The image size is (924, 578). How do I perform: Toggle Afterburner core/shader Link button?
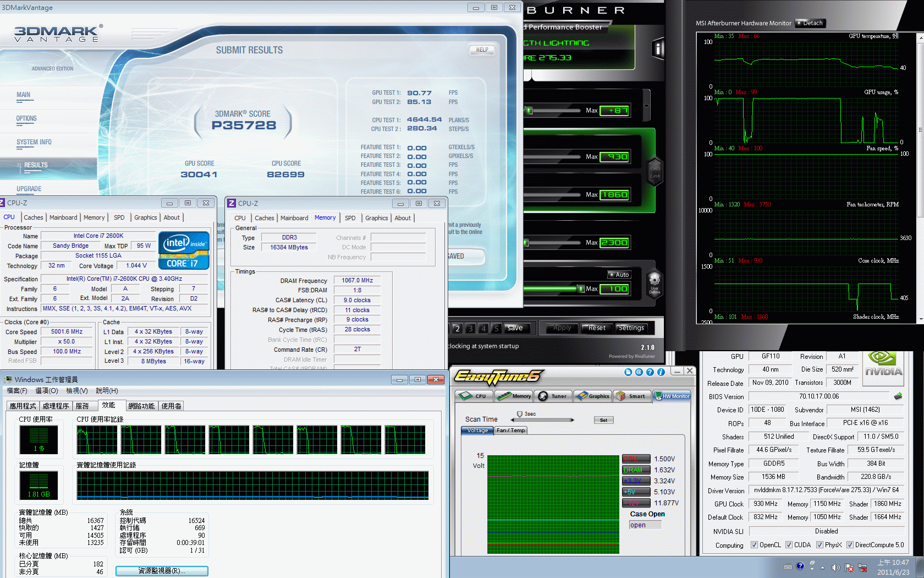pos(655,171)
